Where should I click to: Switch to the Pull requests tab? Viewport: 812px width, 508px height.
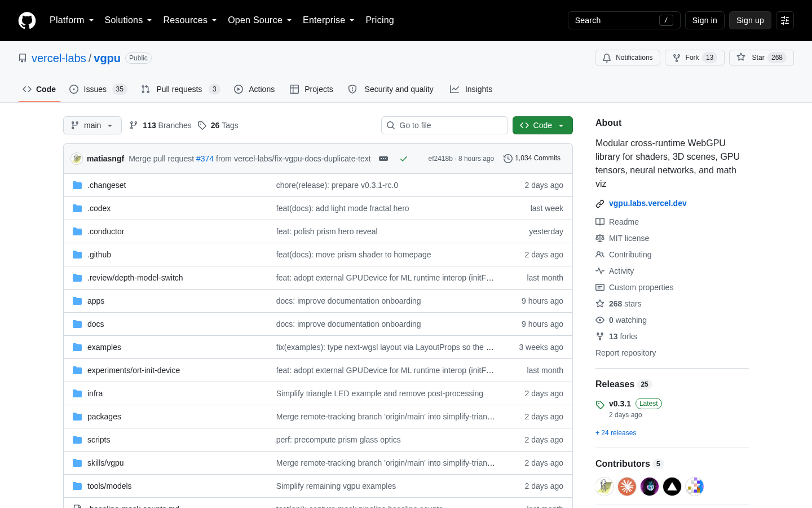pyautogui.click(x=180, y=89)
